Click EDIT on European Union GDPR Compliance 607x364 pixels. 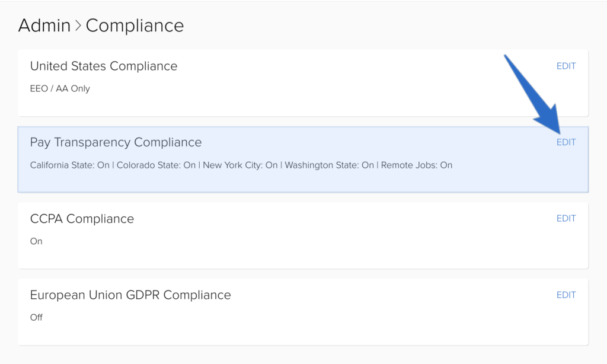[566, 295]
